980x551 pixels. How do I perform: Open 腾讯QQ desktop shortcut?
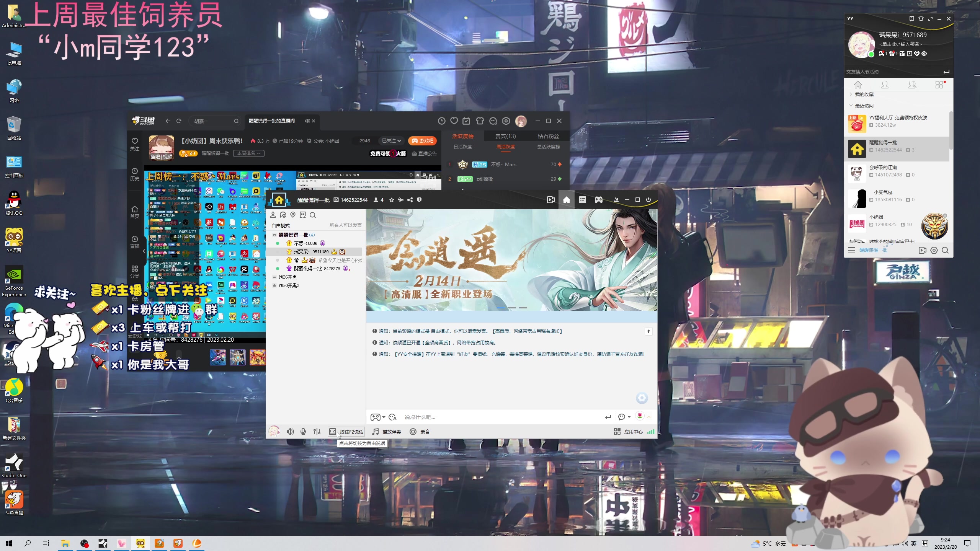click(x=14, y=203)
